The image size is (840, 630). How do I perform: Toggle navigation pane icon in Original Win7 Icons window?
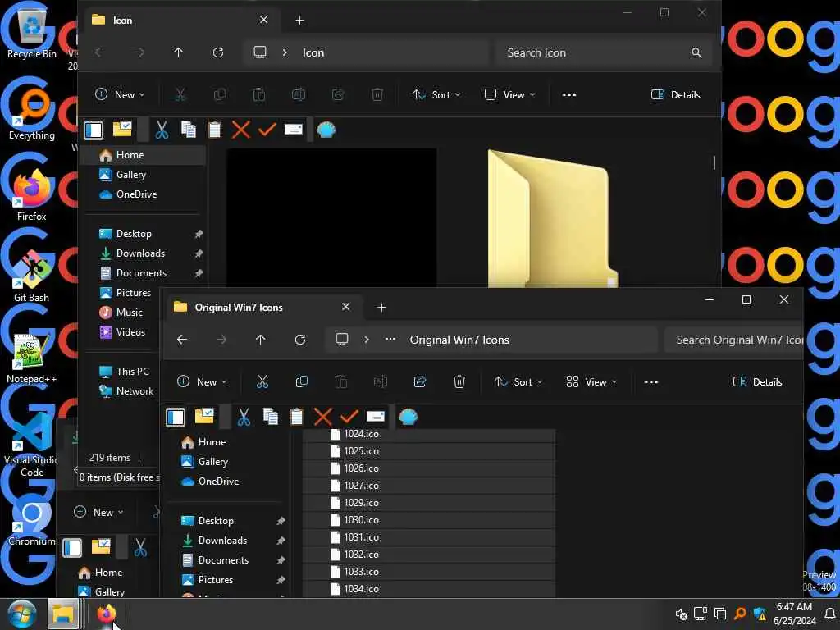pos(176,417)
